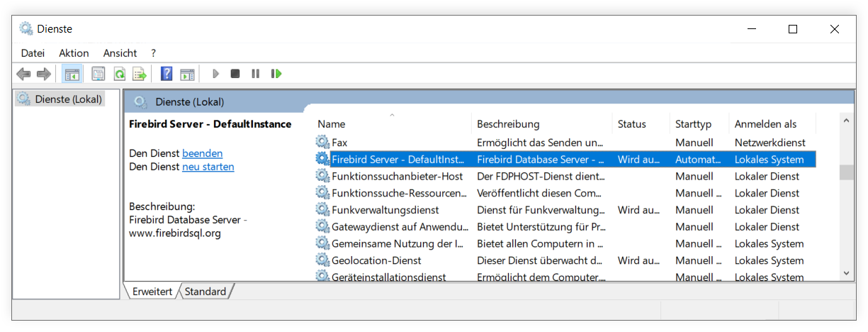Click the Pause Service toolbar icon
Screen dimensions: 868x332
pyautogui.click(x=255, y=74)
